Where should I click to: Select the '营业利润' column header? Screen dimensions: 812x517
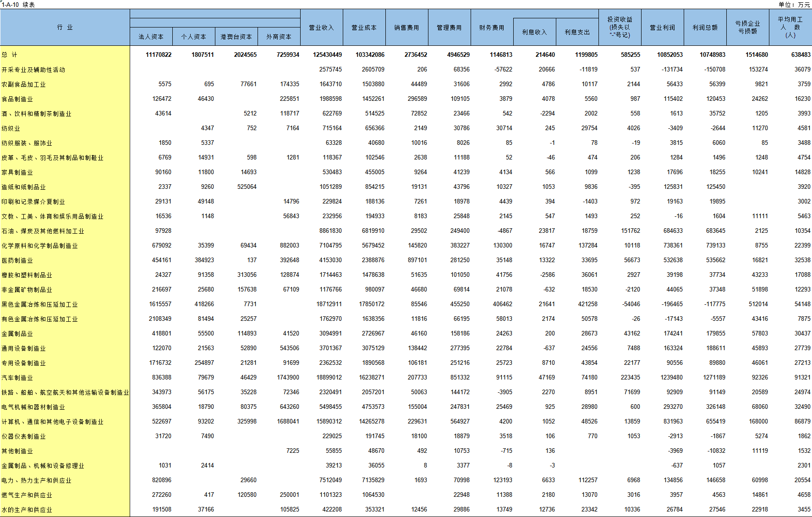tap(663, 27)
